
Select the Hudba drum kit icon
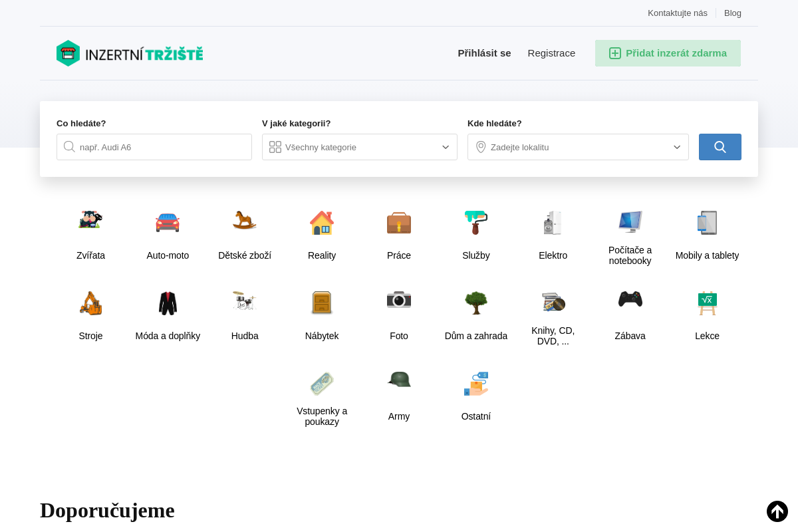[x=245, y=301]
